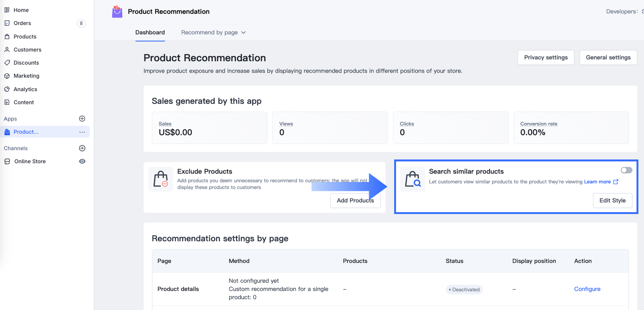
Task: Click the Analytics chart icon
Action: tap(7, 89)
